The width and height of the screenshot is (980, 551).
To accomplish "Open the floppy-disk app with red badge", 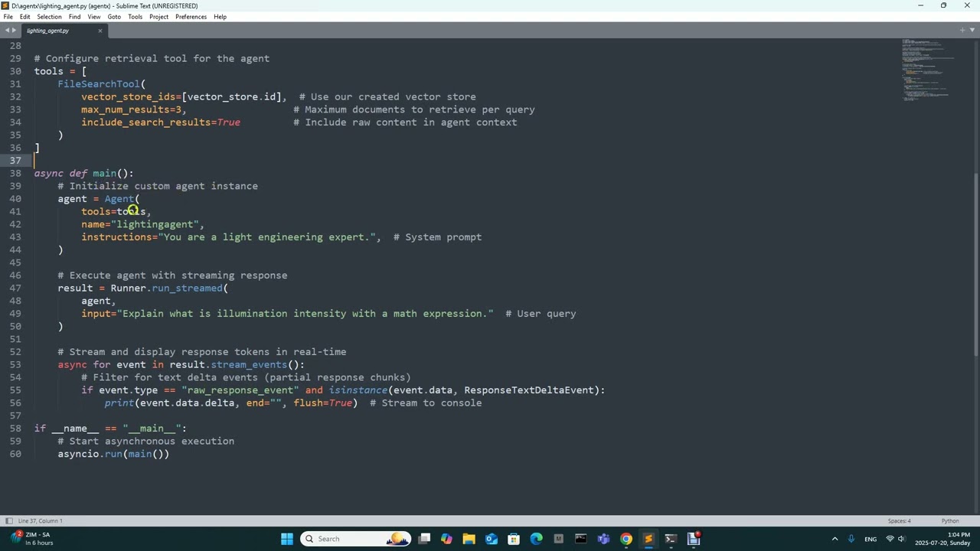I will point(694,539).
